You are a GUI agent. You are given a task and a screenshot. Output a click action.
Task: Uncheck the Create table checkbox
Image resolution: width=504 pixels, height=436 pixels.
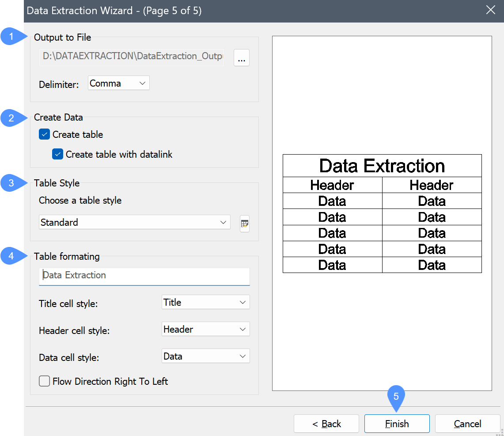[45, 134]
